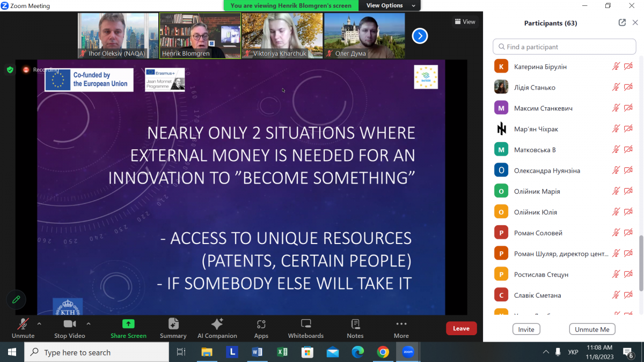Expand audio options arrow beside Unmute
Screen dimensions: 644x362
[x=39, y=323]
